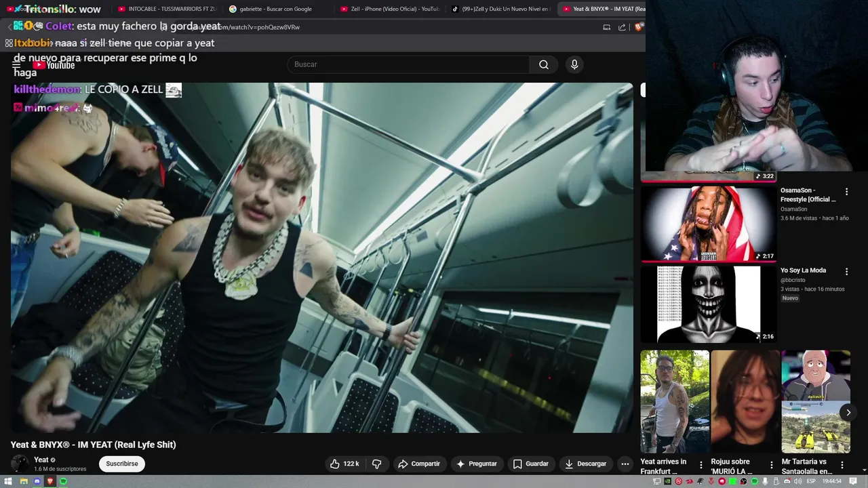Open Spotify from the taskbar
The height and width of the screenshot is (488, 868).
click(x=63, y=481)
